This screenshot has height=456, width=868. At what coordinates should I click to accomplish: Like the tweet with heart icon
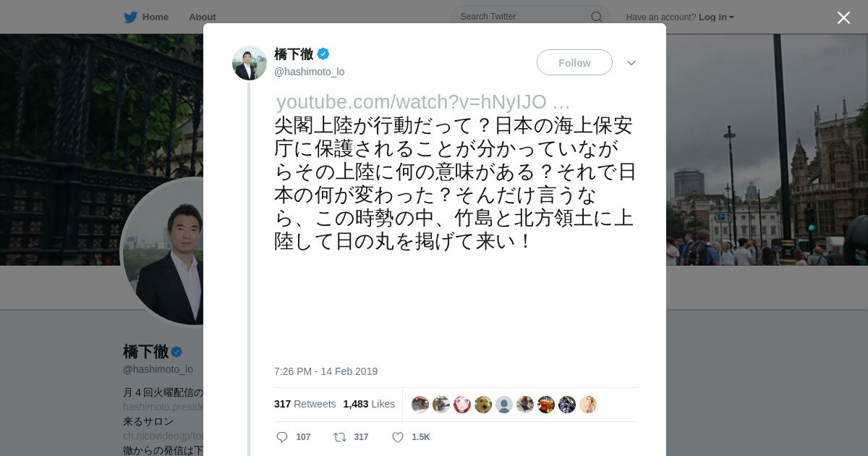pyautogui.click(x=397, y=437)
